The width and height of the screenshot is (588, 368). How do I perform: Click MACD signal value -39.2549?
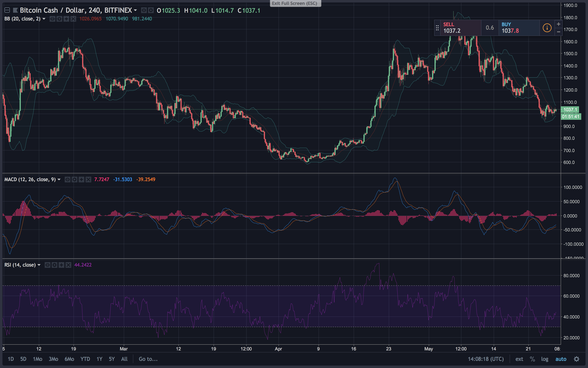pos(146,179)
